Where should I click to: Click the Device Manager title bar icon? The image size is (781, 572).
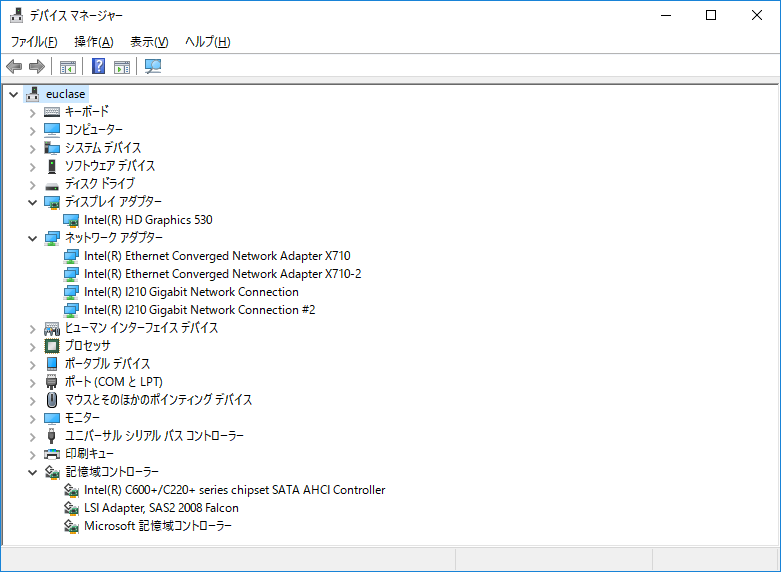(x=16, y=15)
